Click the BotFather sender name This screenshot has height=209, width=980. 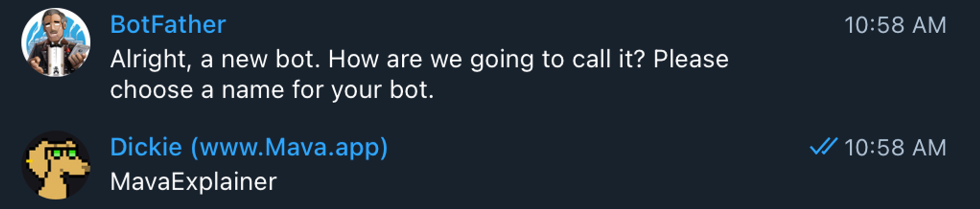(x=168, y=24)
